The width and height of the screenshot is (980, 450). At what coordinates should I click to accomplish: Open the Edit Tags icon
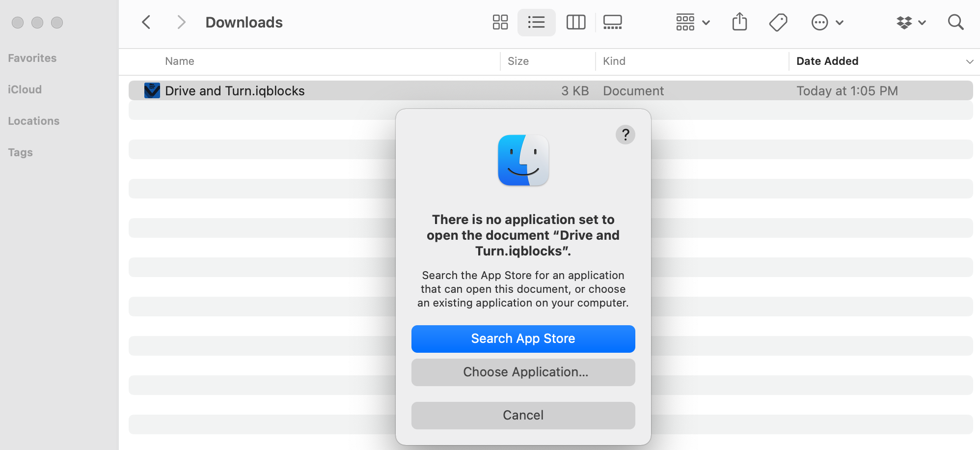[778, 22]
